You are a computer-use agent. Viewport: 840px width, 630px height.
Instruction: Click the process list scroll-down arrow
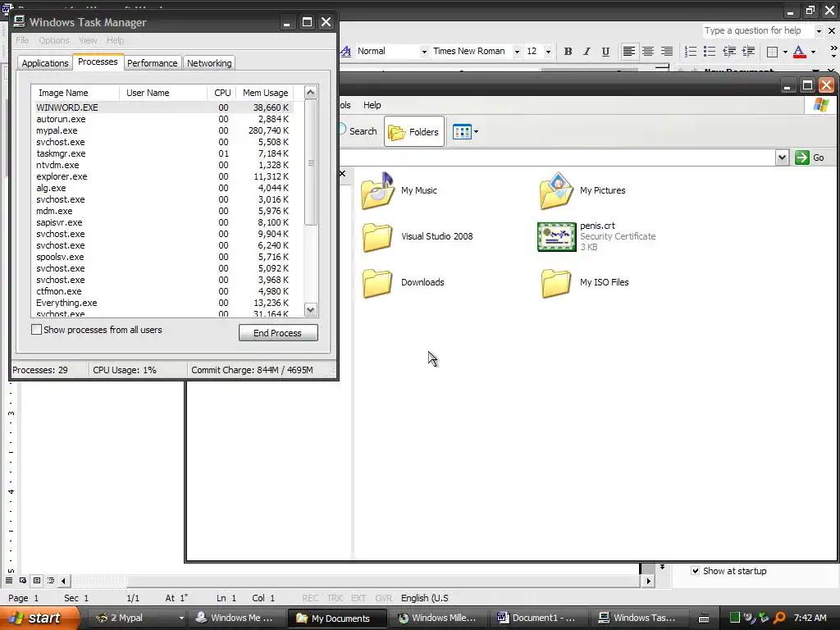tap(311, 309)
